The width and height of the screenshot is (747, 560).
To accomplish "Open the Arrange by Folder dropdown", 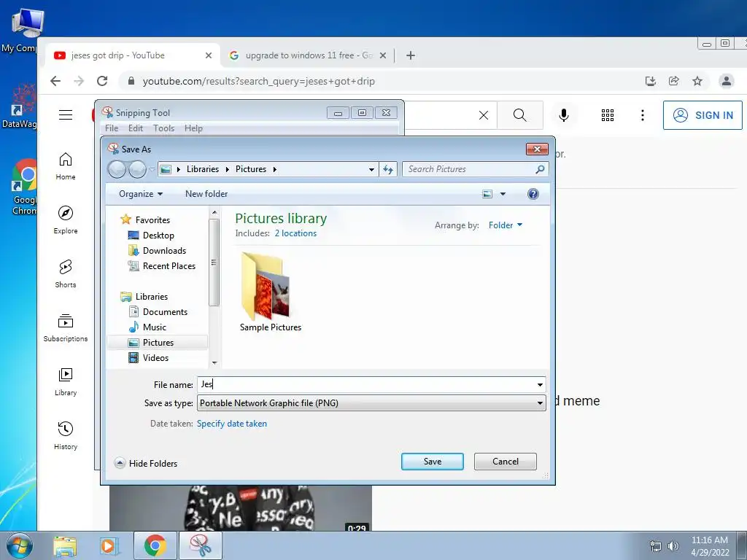I will tap(506, 225).
